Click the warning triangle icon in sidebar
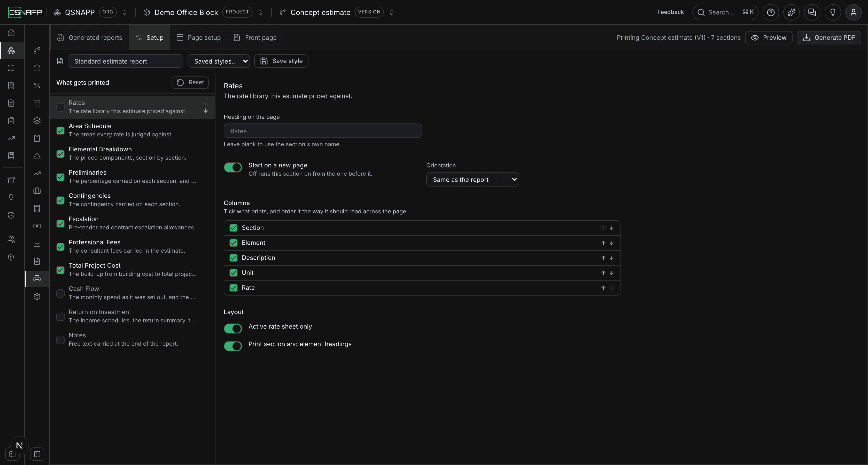The image size is (868, 465). (x=37, y=156)
